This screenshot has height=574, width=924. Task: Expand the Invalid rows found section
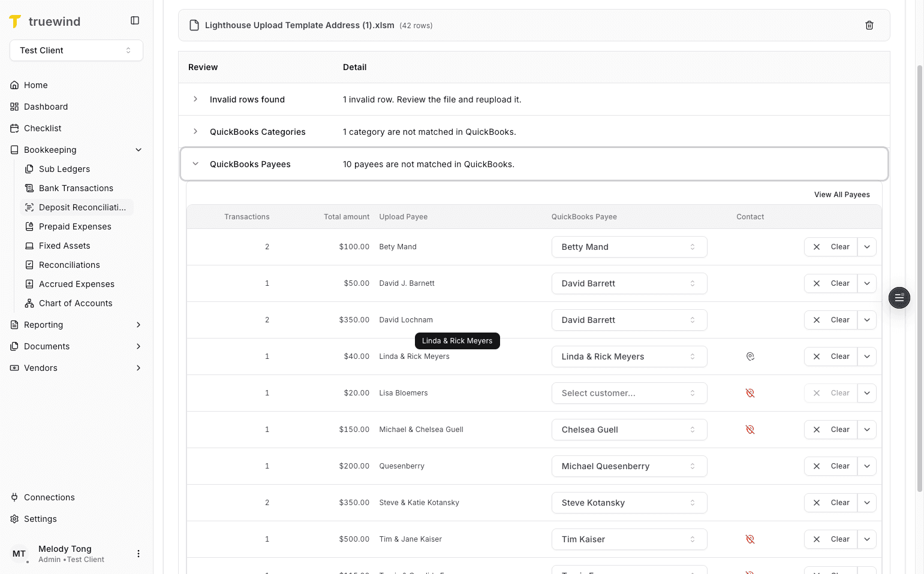[195, 99]
